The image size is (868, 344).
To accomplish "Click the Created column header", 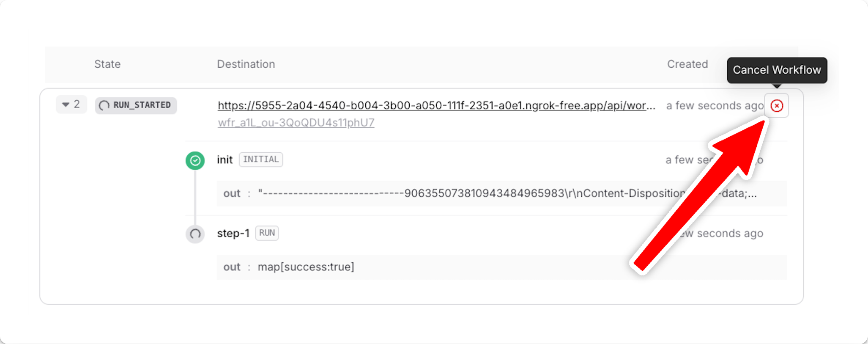I will 687,64.
